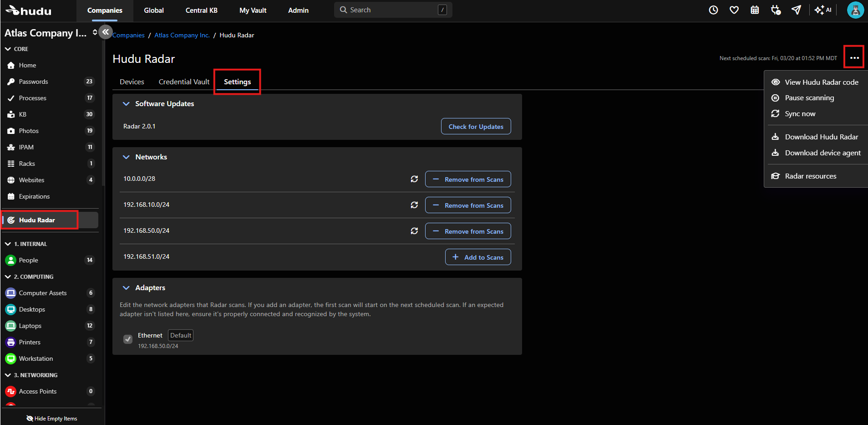This screenshot has width=868, height=425.
Task: Open Workstation in the sidebar
Action: [50, 358]
